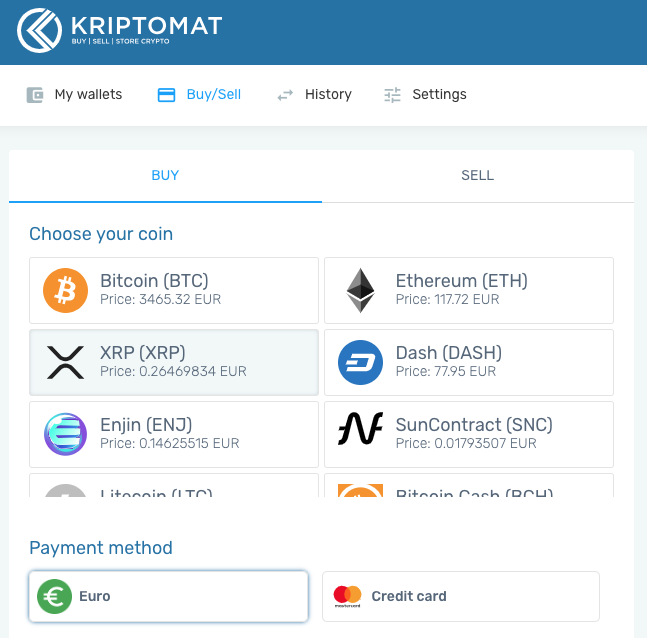Image resolution: width=647 pixels, height=638 pixels.
Task: Open the wallet icon for My wallets
Action: tap(35, 95)
